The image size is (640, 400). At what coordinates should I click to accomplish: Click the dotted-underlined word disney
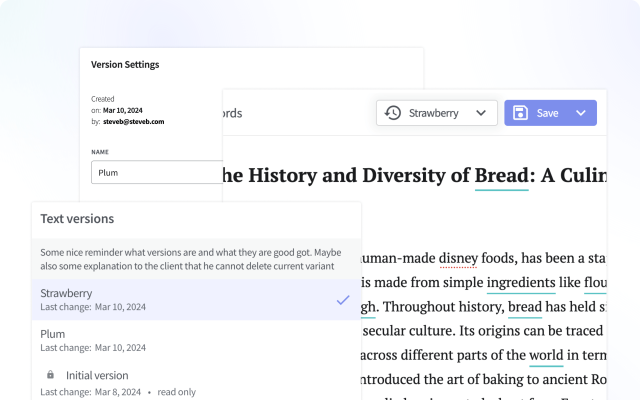pos(458,257)
